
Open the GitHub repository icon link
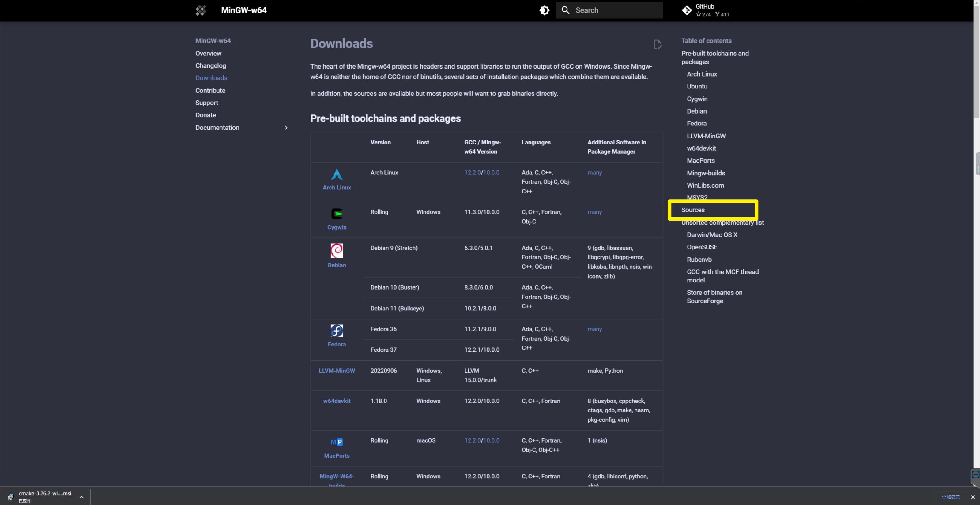tap(687, 10)
